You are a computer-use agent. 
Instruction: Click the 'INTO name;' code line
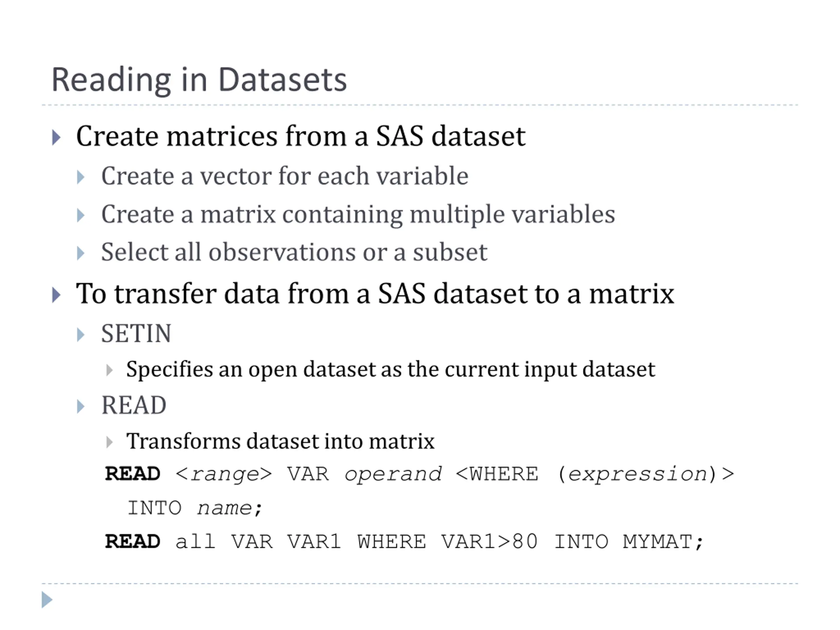(195, 509)
